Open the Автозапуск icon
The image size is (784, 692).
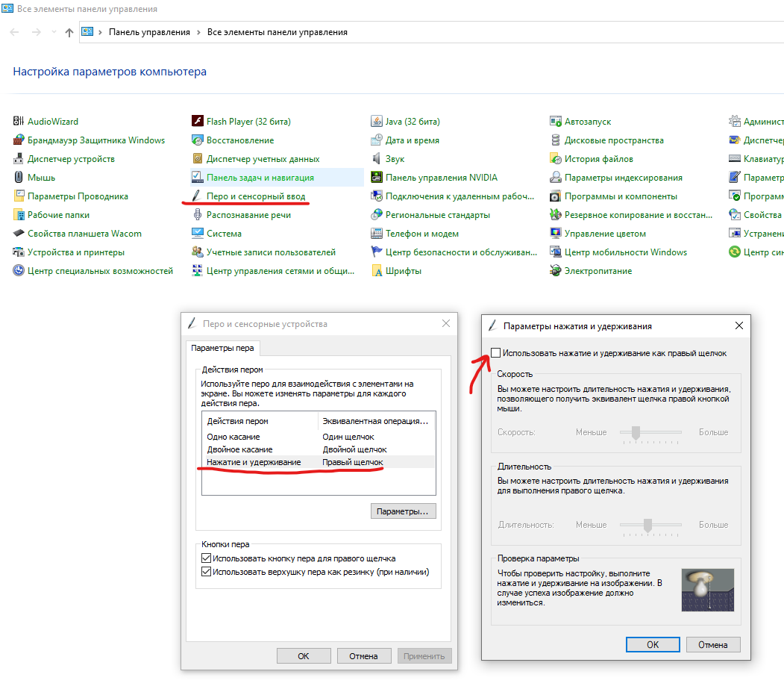(556, 122)
